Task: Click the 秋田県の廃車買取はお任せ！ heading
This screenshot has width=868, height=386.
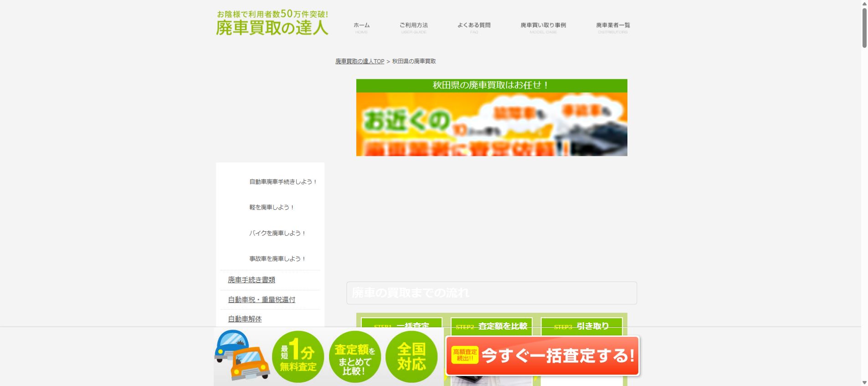Action: pos(492,86)
